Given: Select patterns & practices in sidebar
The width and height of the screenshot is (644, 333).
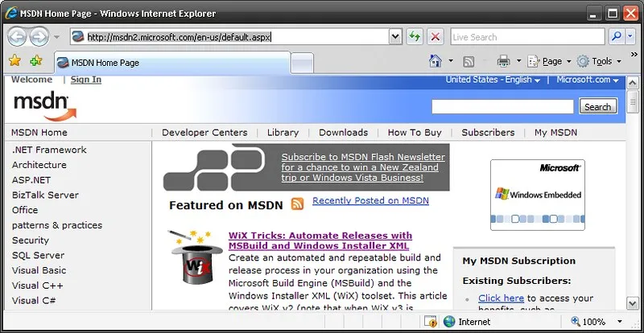Looking at the screenshot, I should [x=57, y=225].
